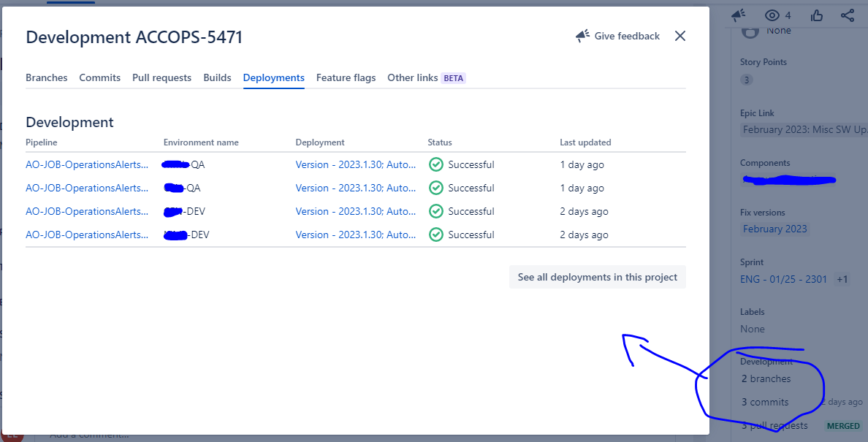Switch to the Feature flags tab
The width and height of the screenshot is (868, 442).
tap(346, 77)
